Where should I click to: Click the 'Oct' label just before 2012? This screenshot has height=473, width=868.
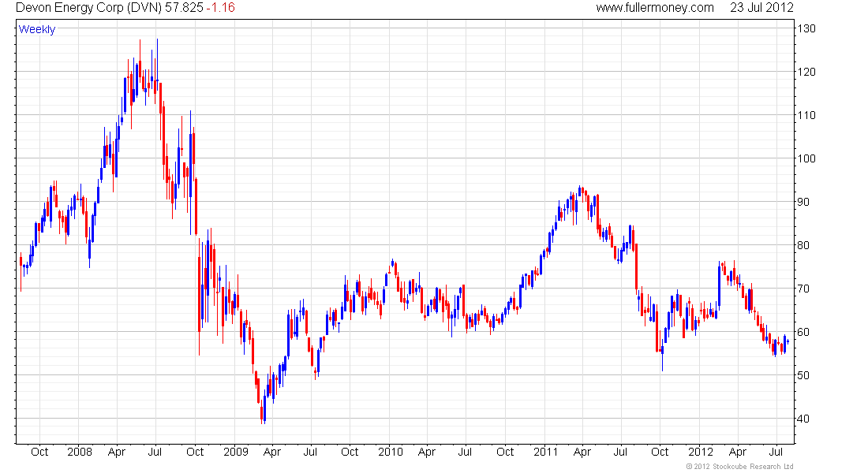(660, 452)
